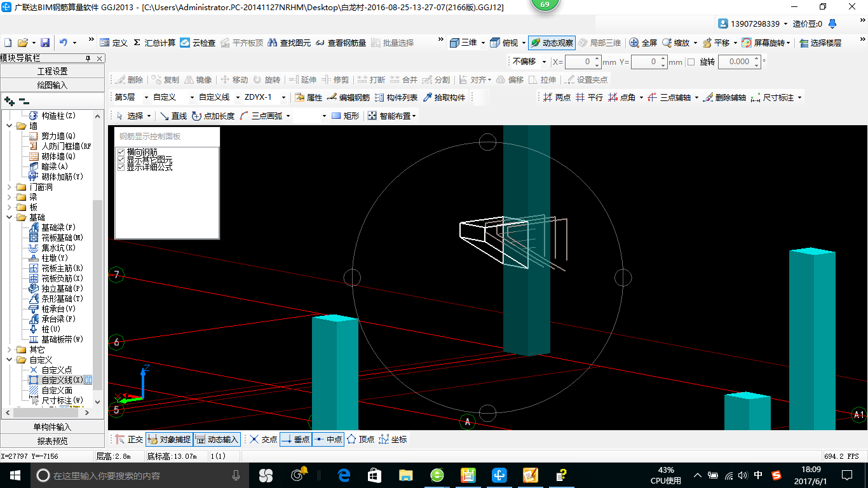The width and height of the screenshot is (868, 488).
Task: Switch to 报表预览 tab
Action: (x=52, y=440)
